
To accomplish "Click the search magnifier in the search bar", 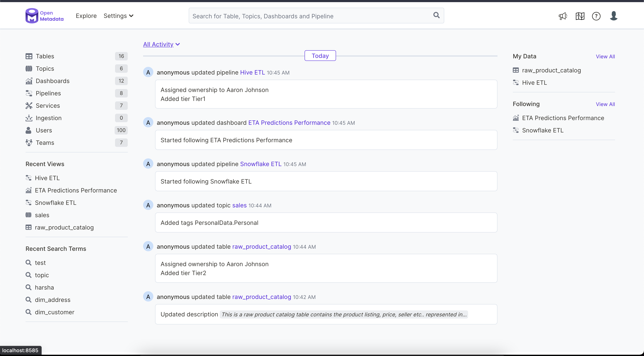I will 436,15.
